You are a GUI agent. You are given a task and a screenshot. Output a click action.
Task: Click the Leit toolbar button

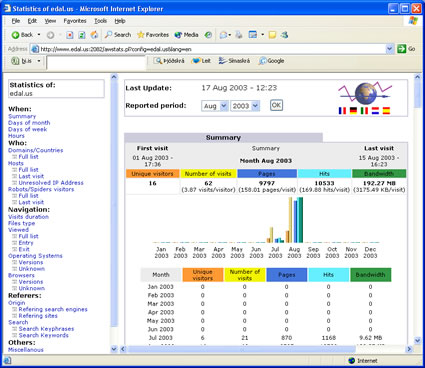point(202,61)
